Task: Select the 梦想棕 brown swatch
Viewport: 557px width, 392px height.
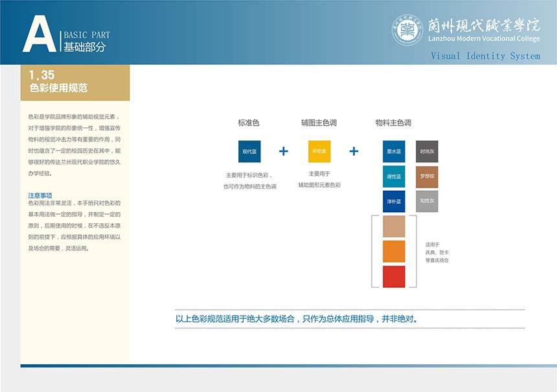Action: coord(427,177)
